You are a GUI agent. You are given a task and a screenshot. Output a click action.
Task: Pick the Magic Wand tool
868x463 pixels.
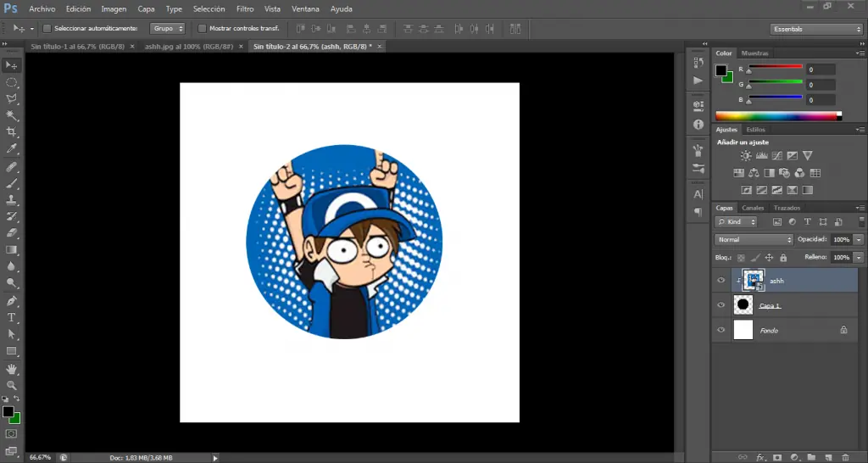coord(12,115)
